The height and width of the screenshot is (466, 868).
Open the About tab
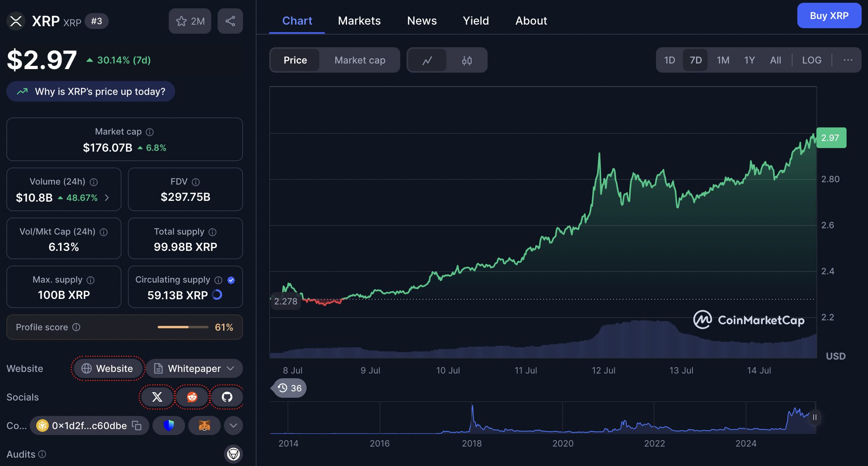[531, 21]
